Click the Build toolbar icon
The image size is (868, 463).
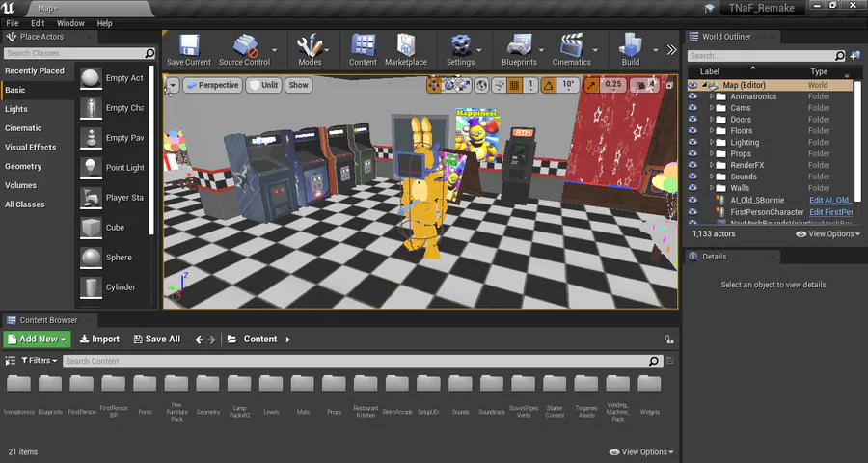tap(630, 45)
